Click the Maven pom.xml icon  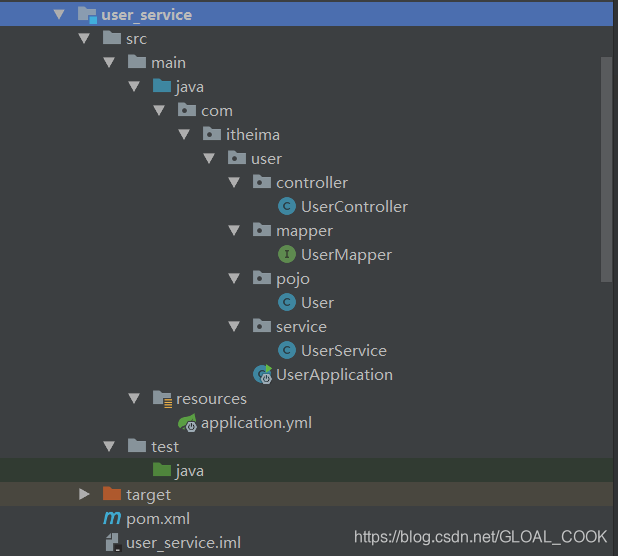coord(112,518)
